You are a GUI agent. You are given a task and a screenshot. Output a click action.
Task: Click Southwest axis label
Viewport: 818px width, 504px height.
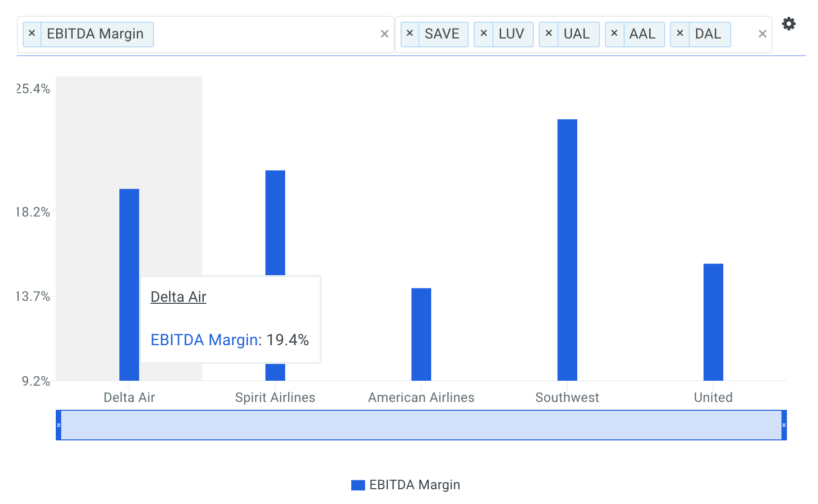point(567,397)
